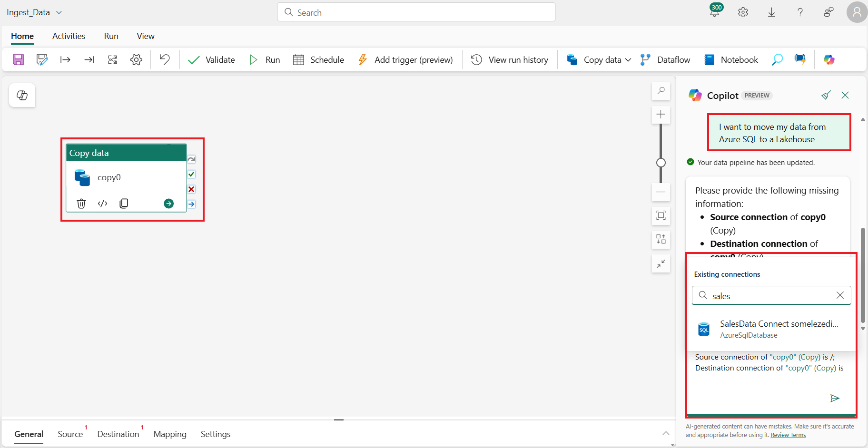
Task: Switch to the Settings properties tab
Action: point(216,434)
